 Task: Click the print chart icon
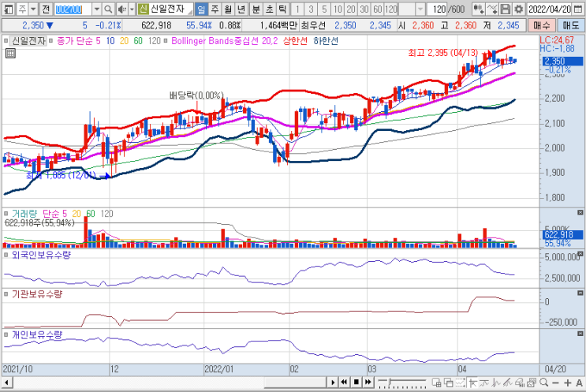519,383
